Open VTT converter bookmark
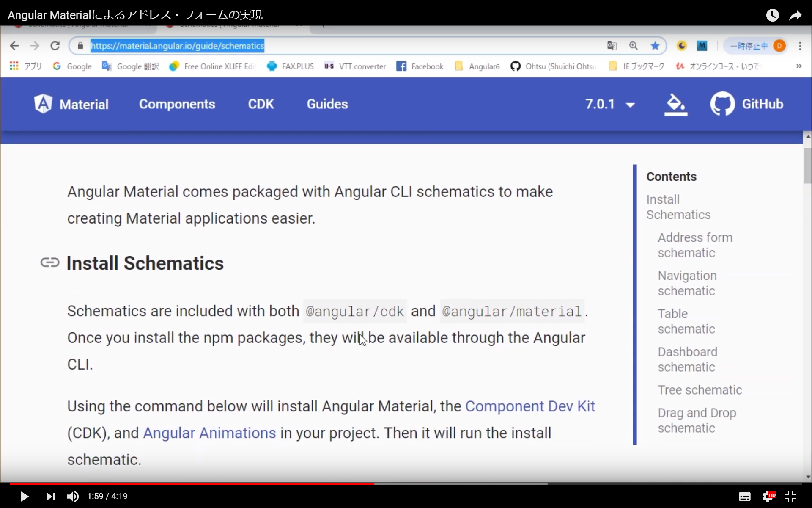The height and width of the screenshot is (508, 812). coord(355,66)
